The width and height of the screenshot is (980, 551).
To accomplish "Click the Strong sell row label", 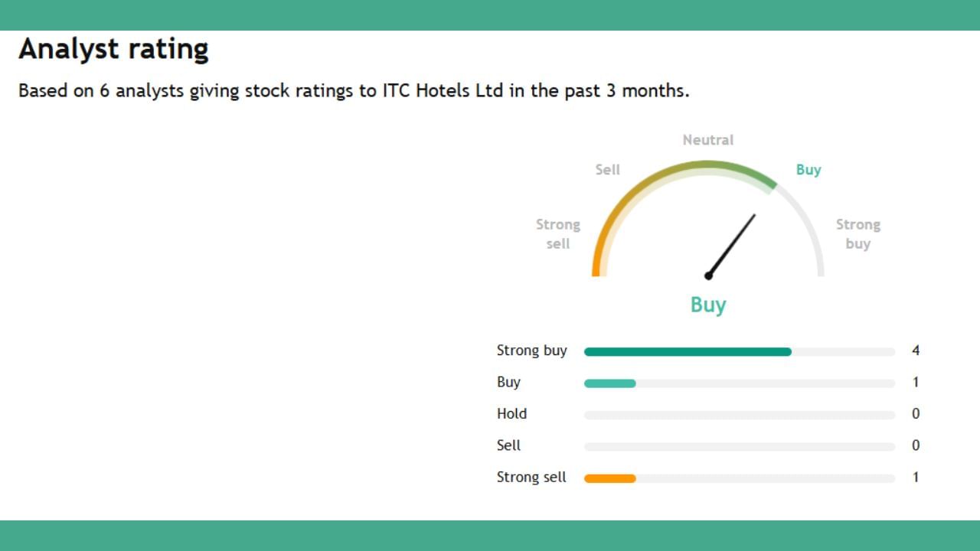I will pyautogui.click(x=531, y=478).
